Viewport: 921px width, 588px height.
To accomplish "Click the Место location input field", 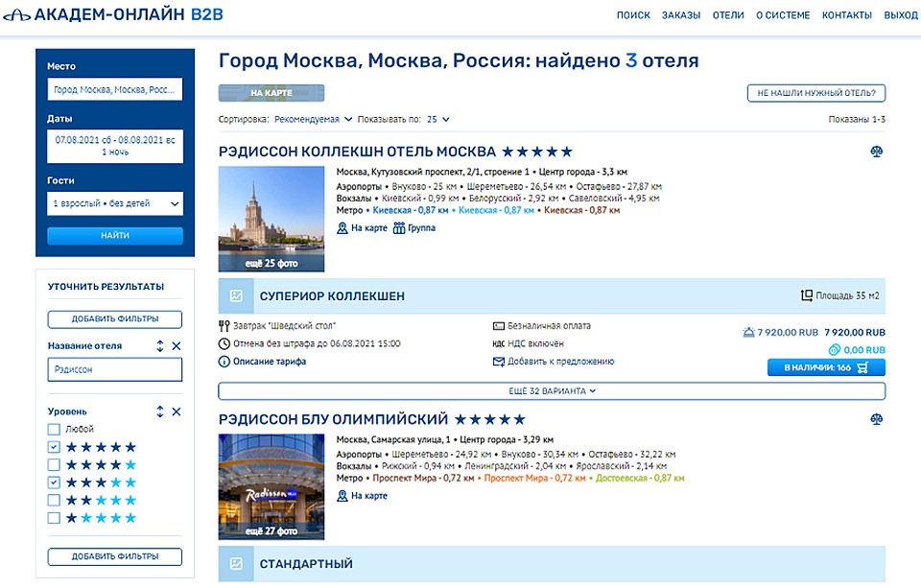I will 115,89.
